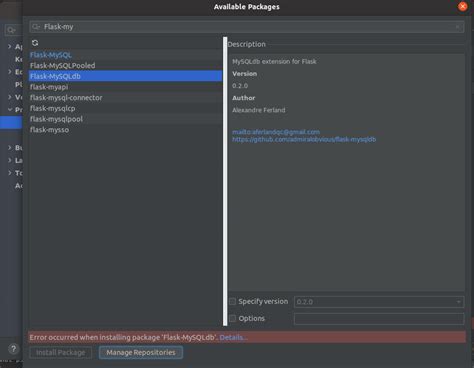This screenshot has height=368, width=474.
Task: Click the Settings search box behind the dialog
Action: 13,30
